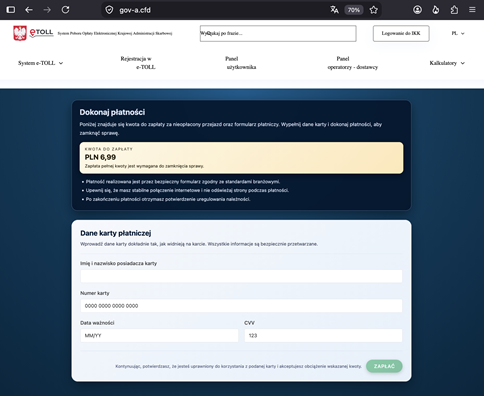Click the KWOTA DO ZAPŁATY label

click(109, 149)
